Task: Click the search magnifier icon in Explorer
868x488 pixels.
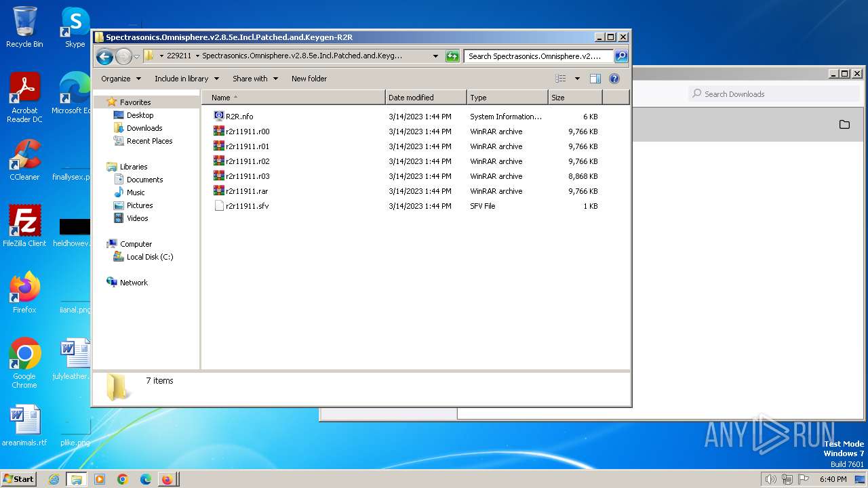Action: 620,56
